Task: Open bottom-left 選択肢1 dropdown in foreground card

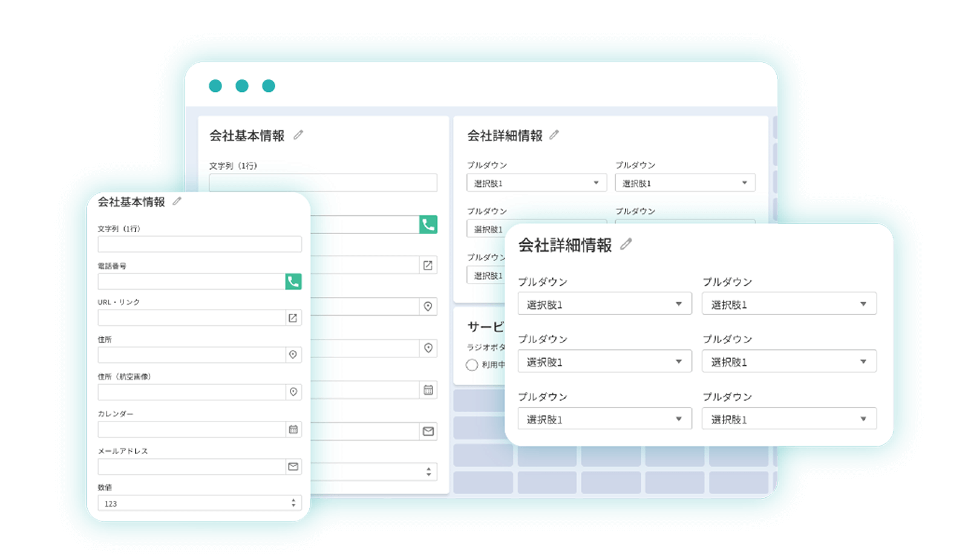Action: [x=604, y=419]
